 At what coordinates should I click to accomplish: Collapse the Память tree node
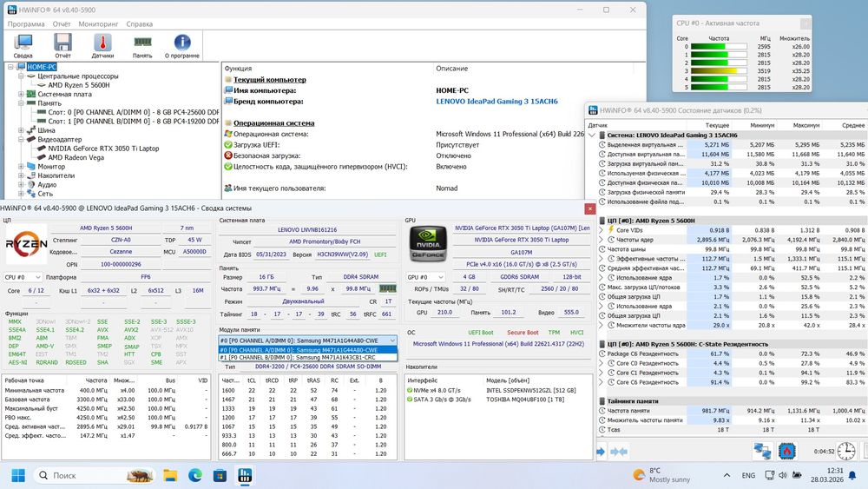21,103
